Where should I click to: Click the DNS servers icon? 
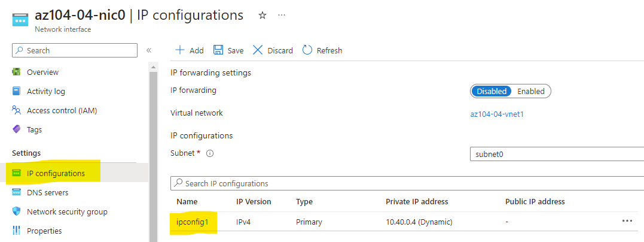pos(16,192)
